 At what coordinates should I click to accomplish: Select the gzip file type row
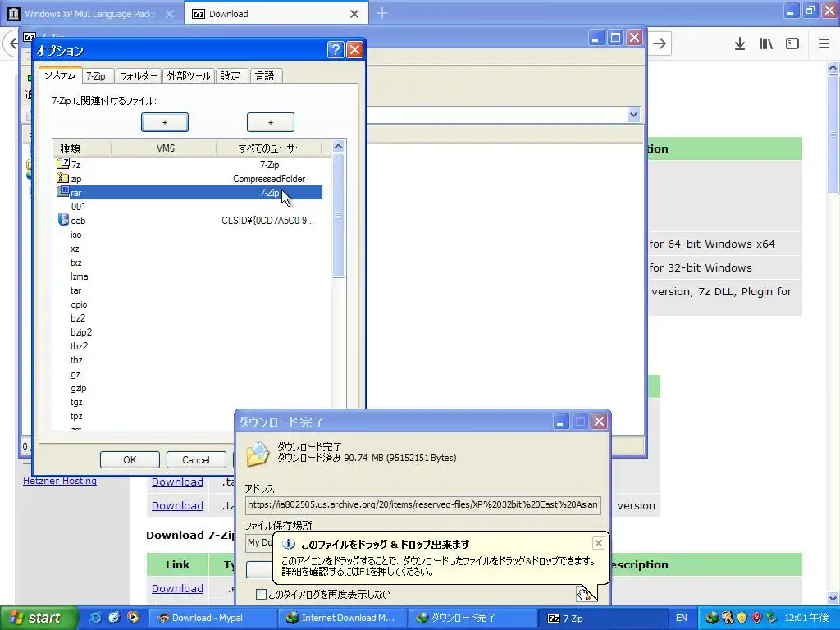[x=188, y=388]
